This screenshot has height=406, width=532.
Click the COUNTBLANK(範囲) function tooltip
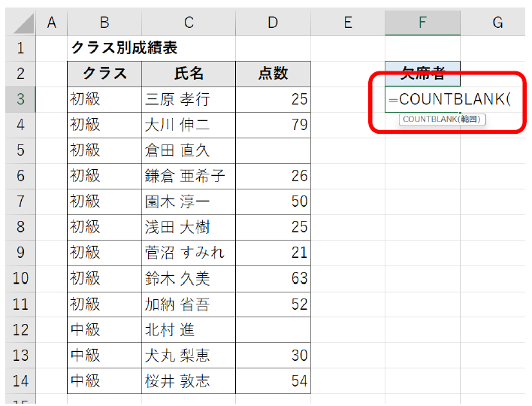pos(443,120)
